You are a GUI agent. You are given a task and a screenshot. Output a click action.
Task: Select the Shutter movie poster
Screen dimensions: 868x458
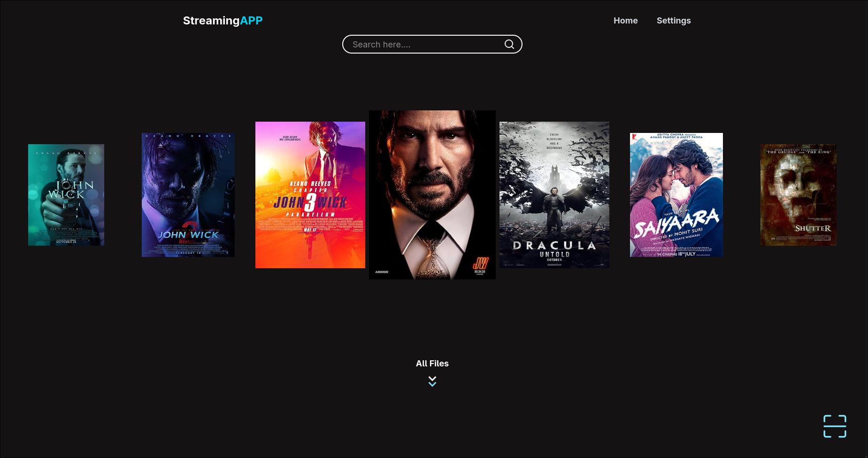[x=798, y=194]
